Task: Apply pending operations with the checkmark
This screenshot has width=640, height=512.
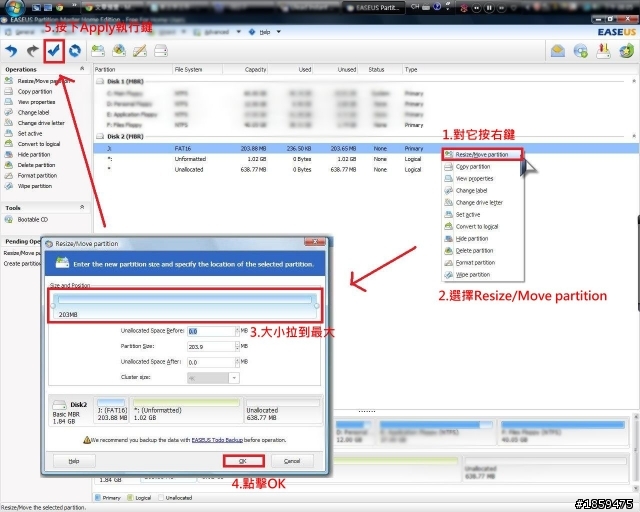Action: pyautogui.click(x=54, y=51)
